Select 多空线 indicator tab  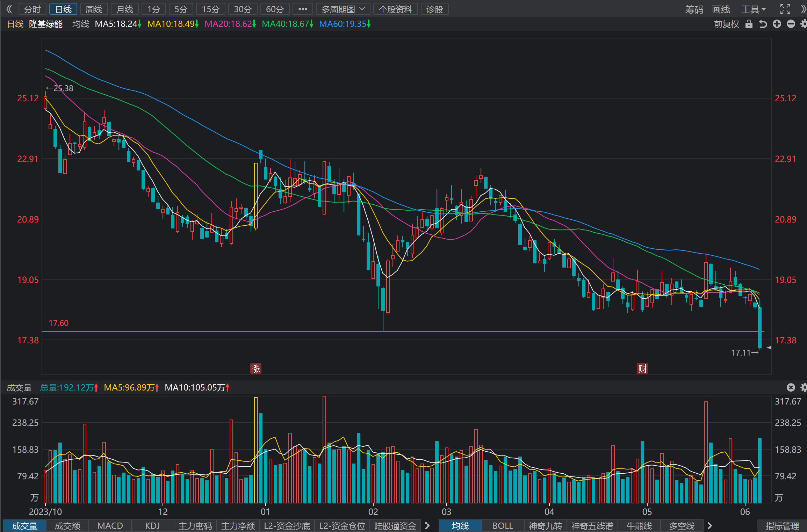(x=682, y=526)
